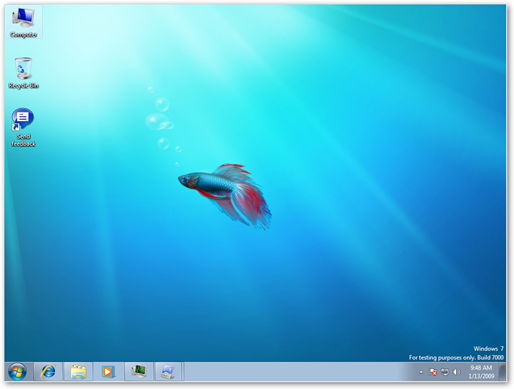This screenshot has width=514, height=389.
Task: Open the Start menu orb
Action: click(17, 371)
